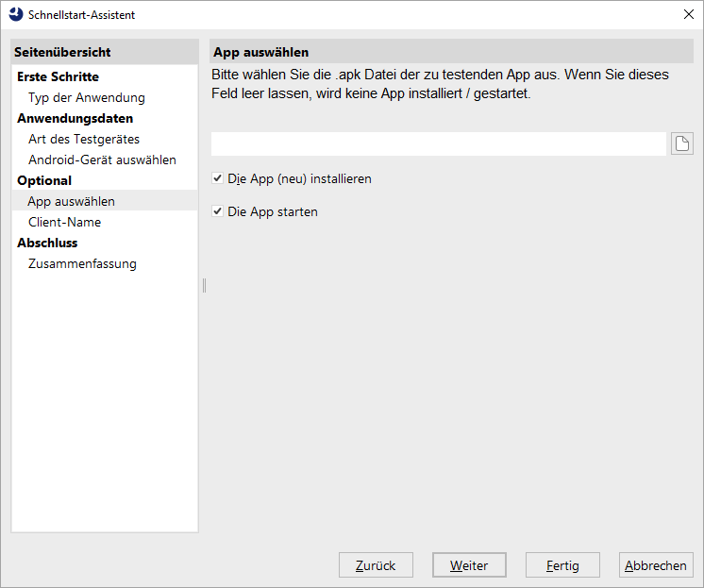The height and width of the screenshot is (588, 704).
Task: Click the 'Fertig' button
Action: tap(562, 565)
